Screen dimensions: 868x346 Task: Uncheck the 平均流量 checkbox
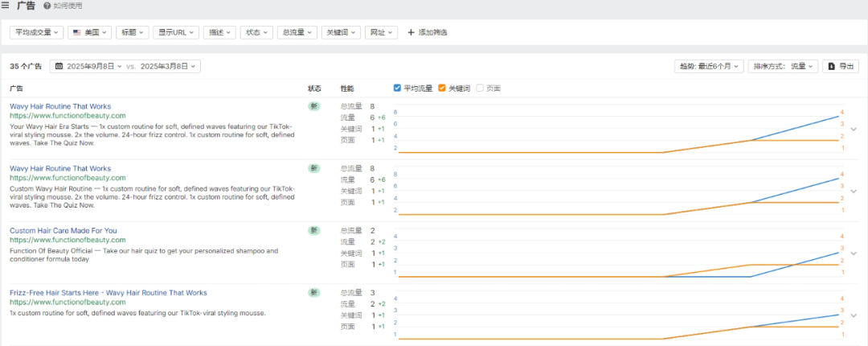[x=398, y=88]
